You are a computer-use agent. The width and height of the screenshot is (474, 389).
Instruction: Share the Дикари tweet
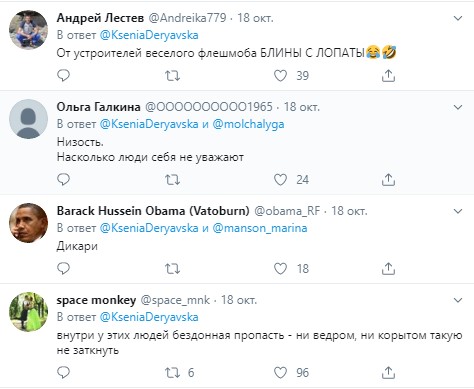pos(388,268)
